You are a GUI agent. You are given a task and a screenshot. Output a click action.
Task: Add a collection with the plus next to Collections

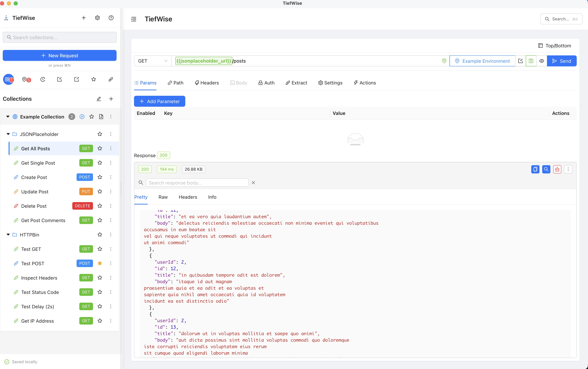111,99
